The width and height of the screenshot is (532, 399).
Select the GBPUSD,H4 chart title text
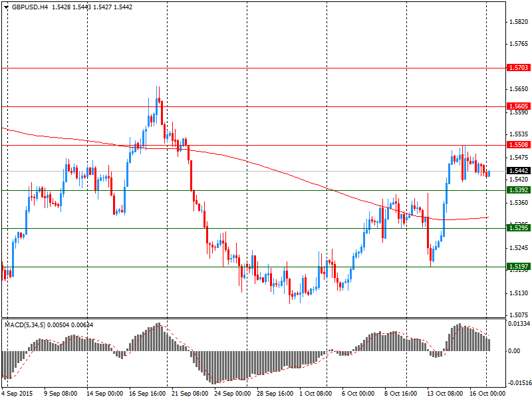click(x=30, y=7)
